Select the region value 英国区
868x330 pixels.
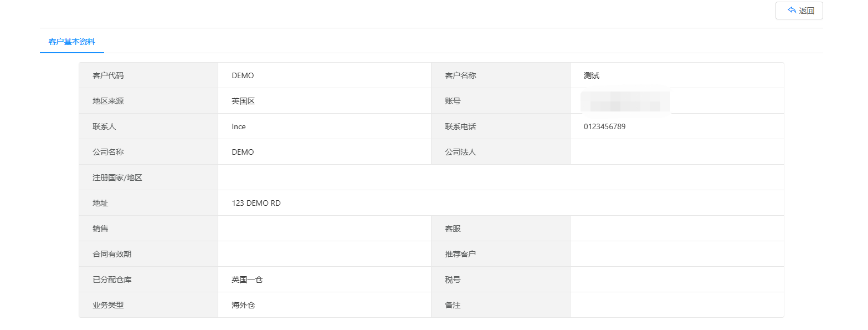(x=243, y=101)
